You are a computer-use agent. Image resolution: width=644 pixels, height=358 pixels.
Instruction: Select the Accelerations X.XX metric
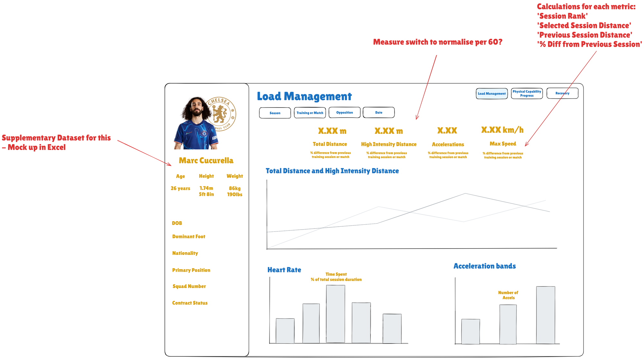click(x=447, y=131)
